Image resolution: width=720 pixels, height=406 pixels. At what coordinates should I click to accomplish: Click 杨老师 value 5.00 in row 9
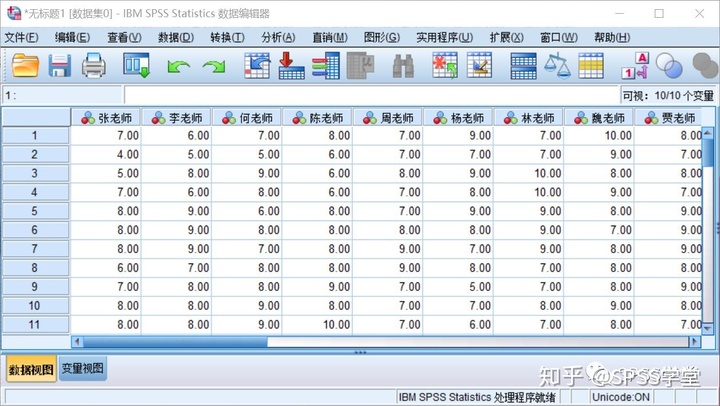pos(458,287)
